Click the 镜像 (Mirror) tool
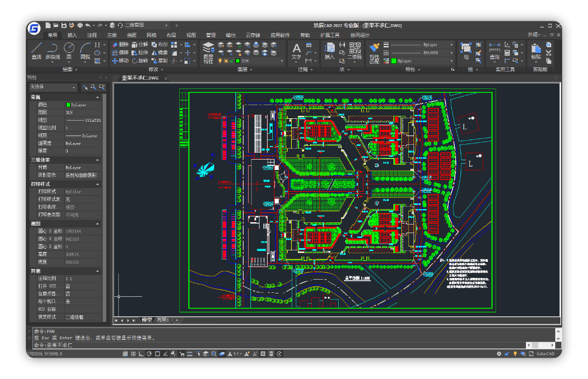The width and height of the screenshot is (588, 379). (160, 52)
